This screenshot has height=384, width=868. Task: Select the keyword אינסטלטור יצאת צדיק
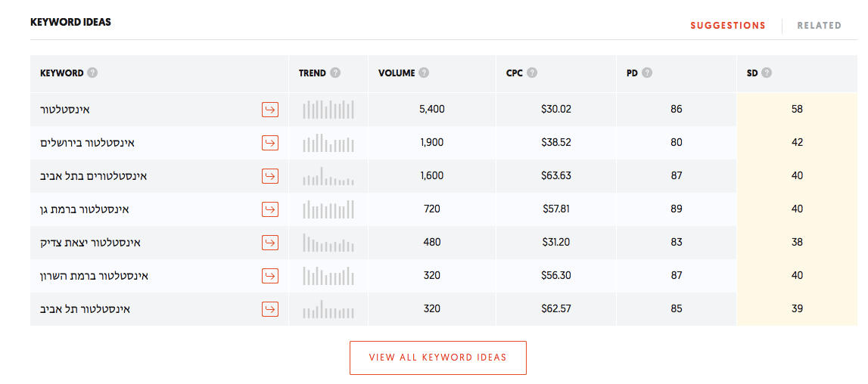click(x=91, y=243)
